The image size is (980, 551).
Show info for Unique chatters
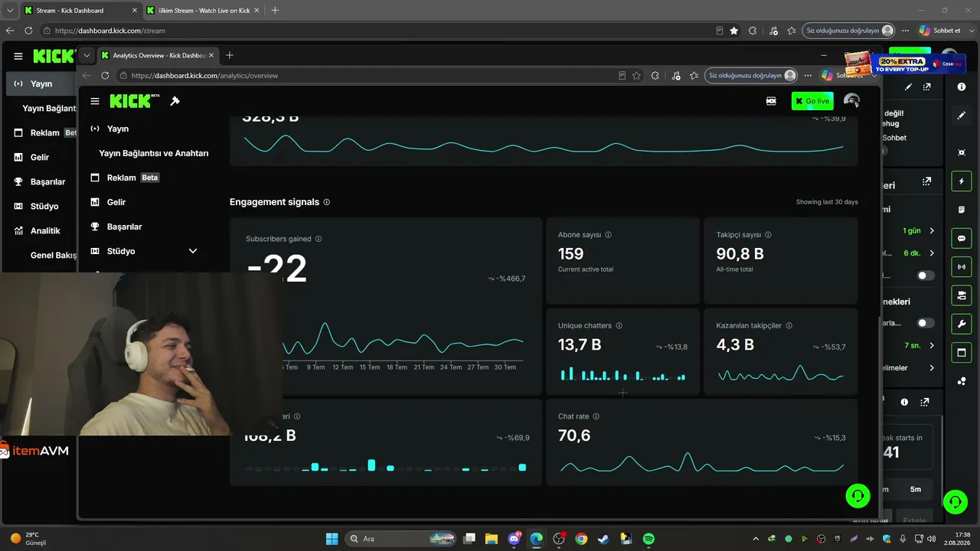point(619,325)
